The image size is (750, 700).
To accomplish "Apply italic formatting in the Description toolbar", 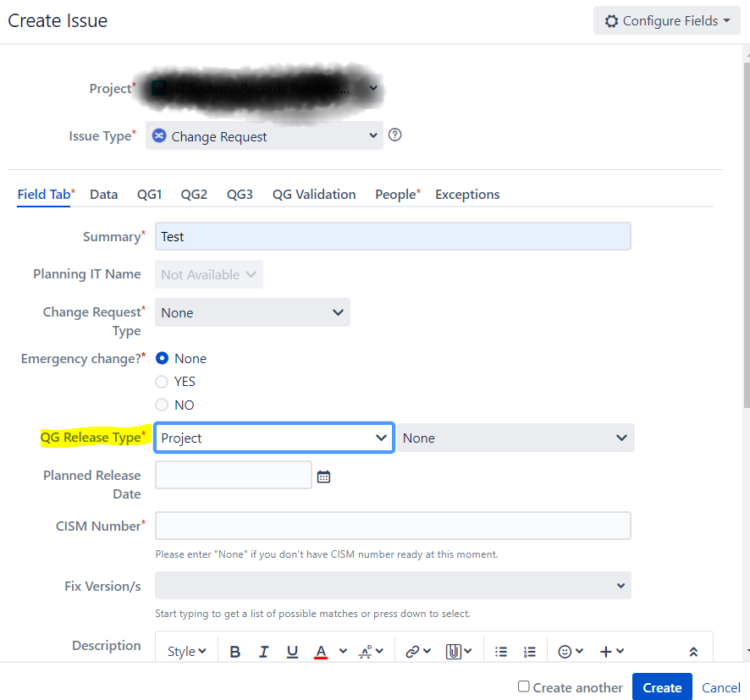I will [x=263, y=651].
